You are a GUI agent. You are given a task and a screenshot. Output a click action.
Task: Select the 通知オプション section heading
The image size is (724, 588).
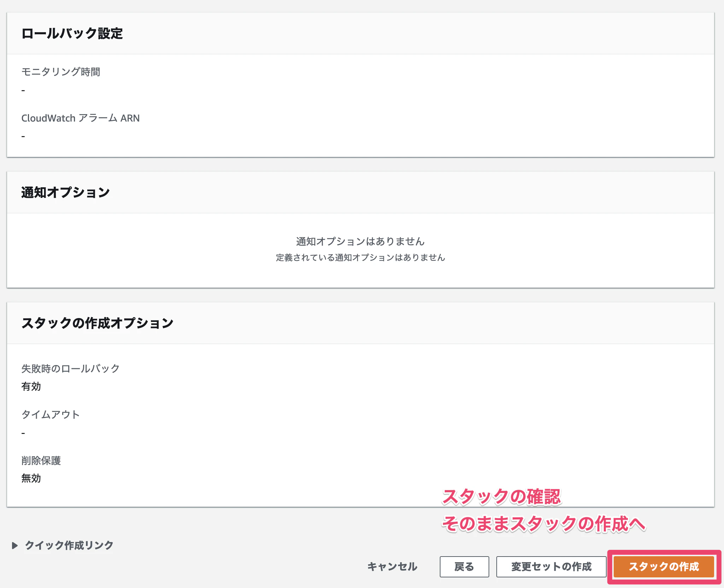tap(65, 193)
